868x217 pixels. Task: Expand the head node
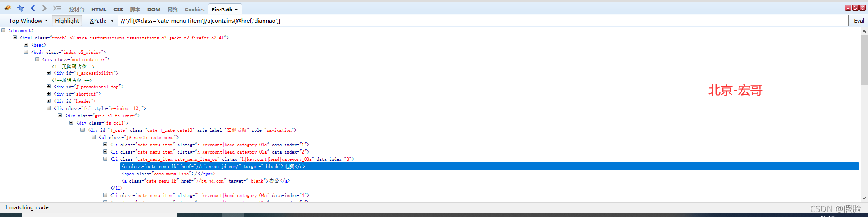click(x=26, y=45)
